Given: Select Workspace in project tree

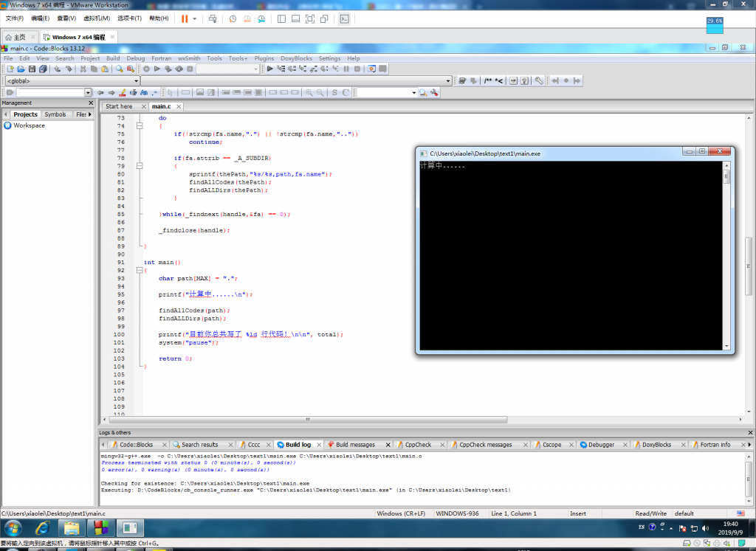Looking at the screenshot, I should [x=29, y=125].
